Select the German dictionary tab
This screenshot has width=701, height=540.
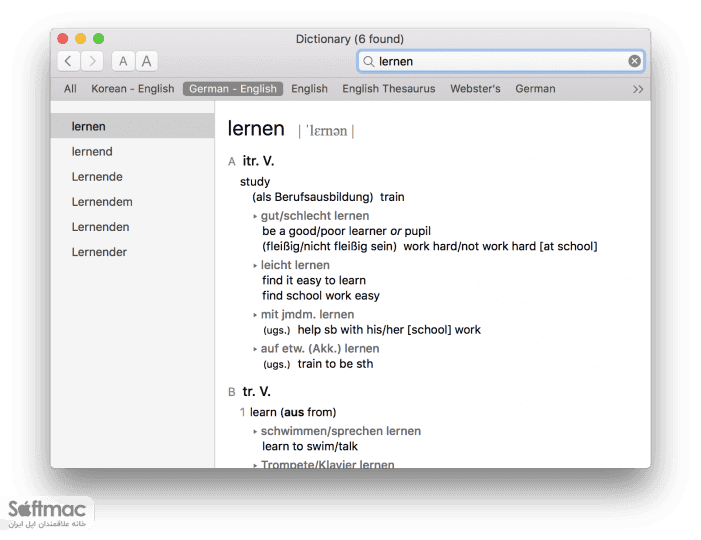535,89
